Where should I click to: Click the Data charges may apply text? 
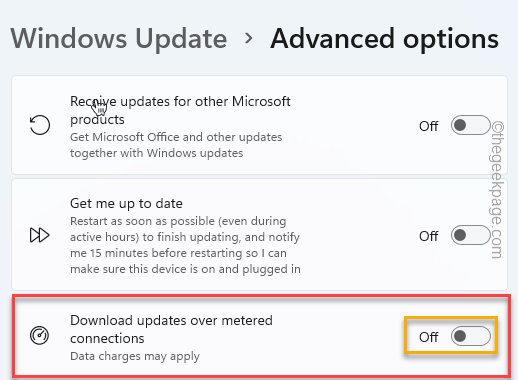tap(135, 356)
